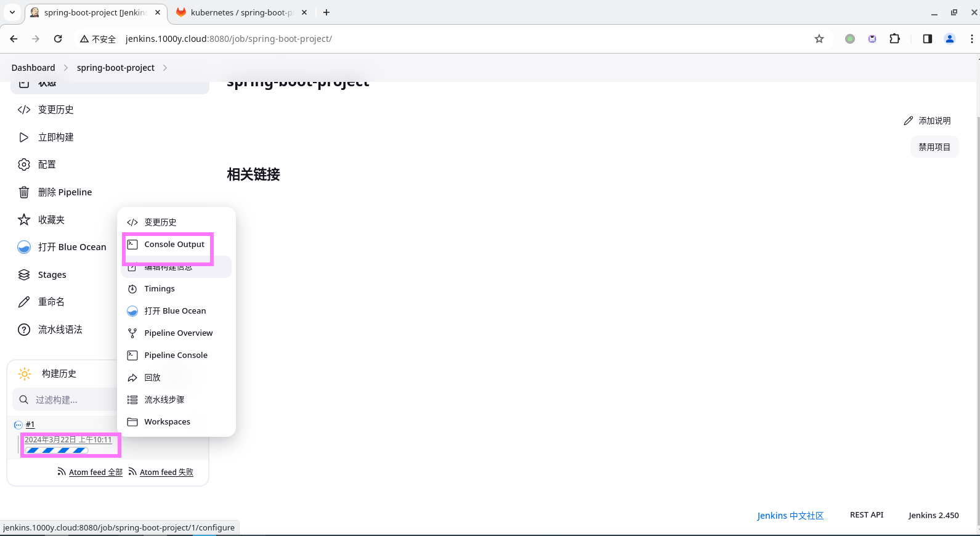Screen dimensions: 980x536
Task: Toggle the browser side panel icon
Action: [928, 39]
